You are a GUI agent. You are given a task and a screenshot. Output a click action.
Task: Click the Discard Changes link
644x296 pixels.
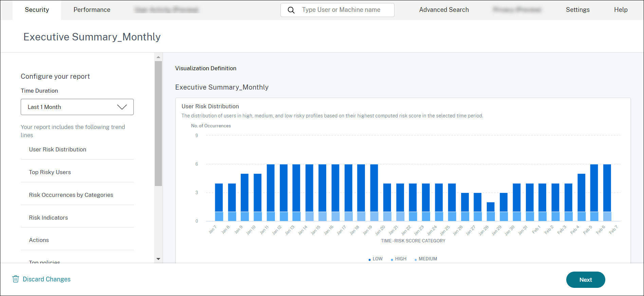tap(47, 279)
